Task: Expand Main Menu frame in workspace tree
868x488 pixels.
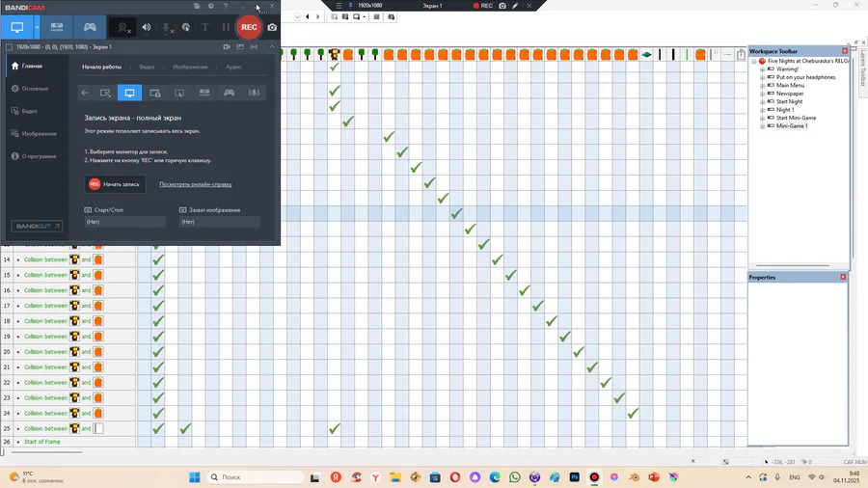Action: [x=762, y=85]
